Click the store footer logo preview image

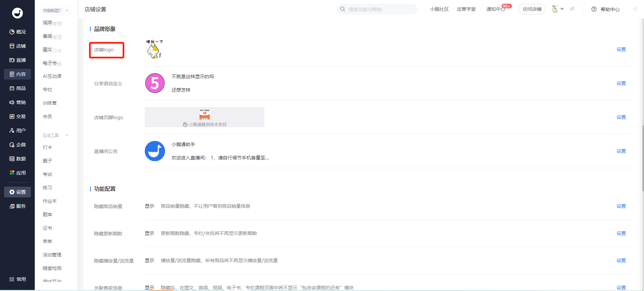point(205,117)
